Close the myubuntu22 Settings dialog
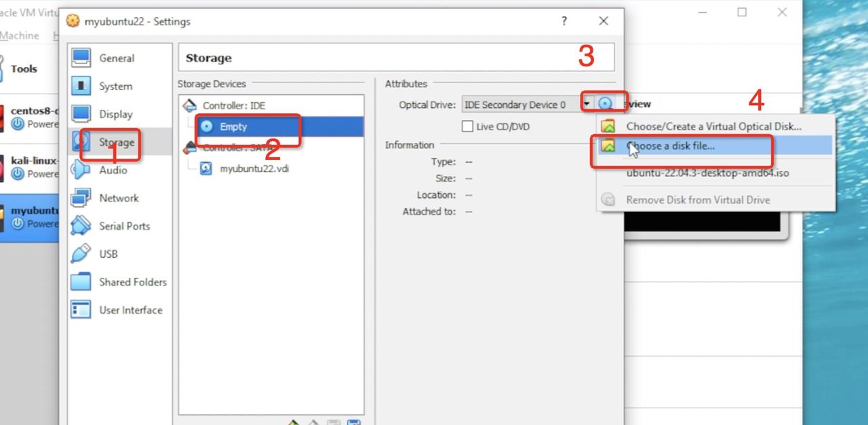The image size is (868, 425). click(x=604, y=21)
